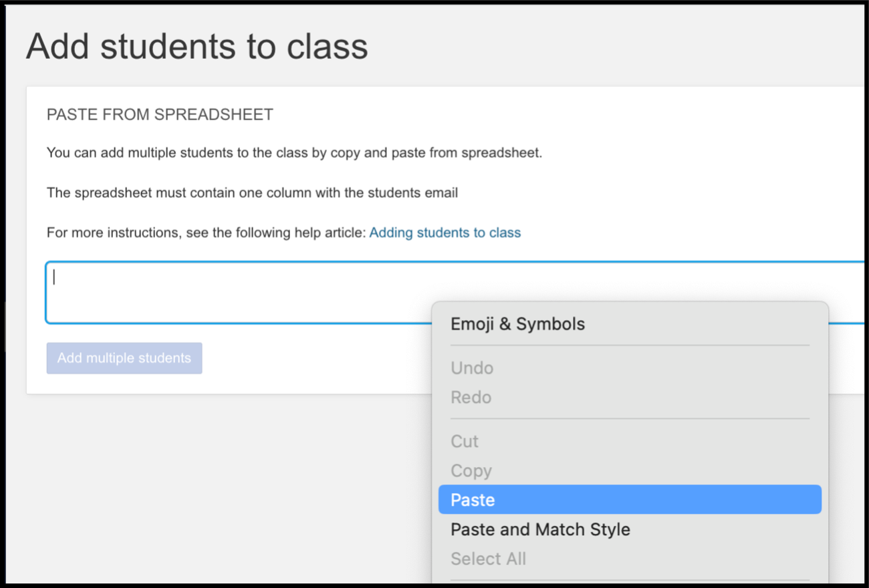Image resolution: width=869 pixels, height=588 pixels.
Task: Click the greyed Undo menu entry
Action: pos(472,368)
